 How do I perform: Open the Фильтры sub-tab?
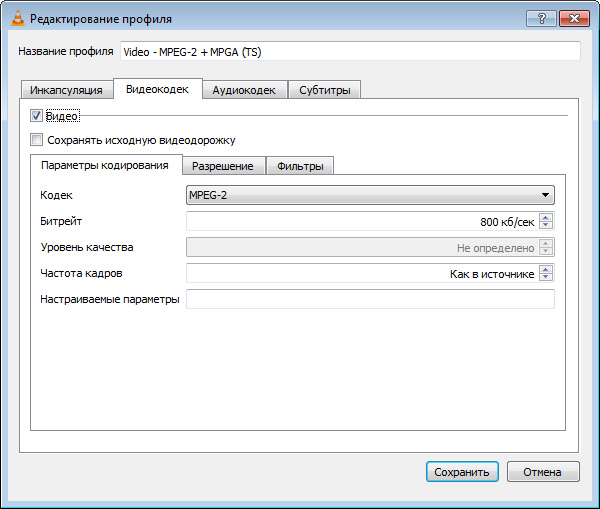click(x=299, y=166)
